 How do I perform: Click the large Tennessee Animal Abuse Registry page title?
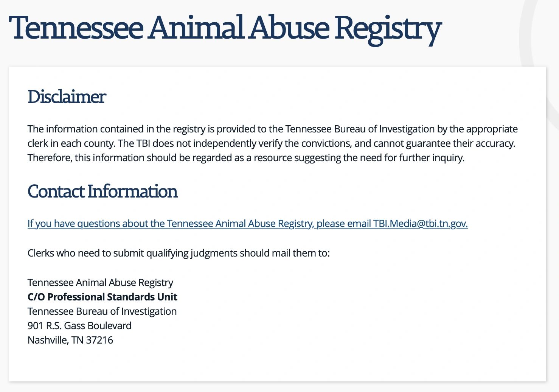[225, 28]
